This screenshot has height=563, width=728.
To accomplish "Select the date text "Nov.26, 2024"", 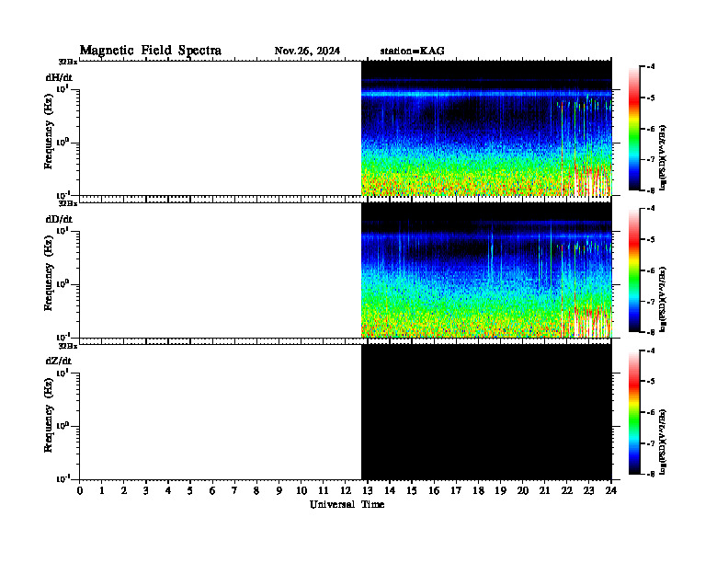I will (307, 51).
